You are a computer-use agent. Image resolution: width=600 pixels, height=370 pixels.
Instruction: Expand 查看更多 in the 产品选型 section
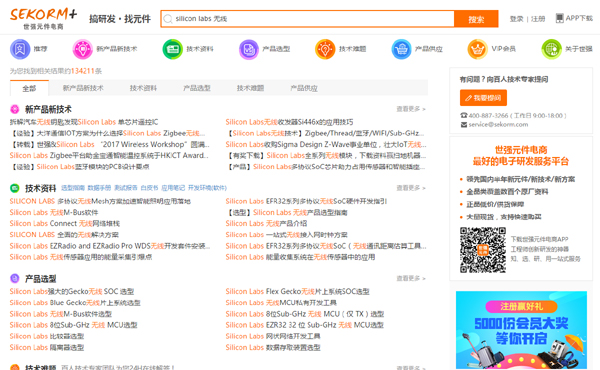[x=411, y=278]
